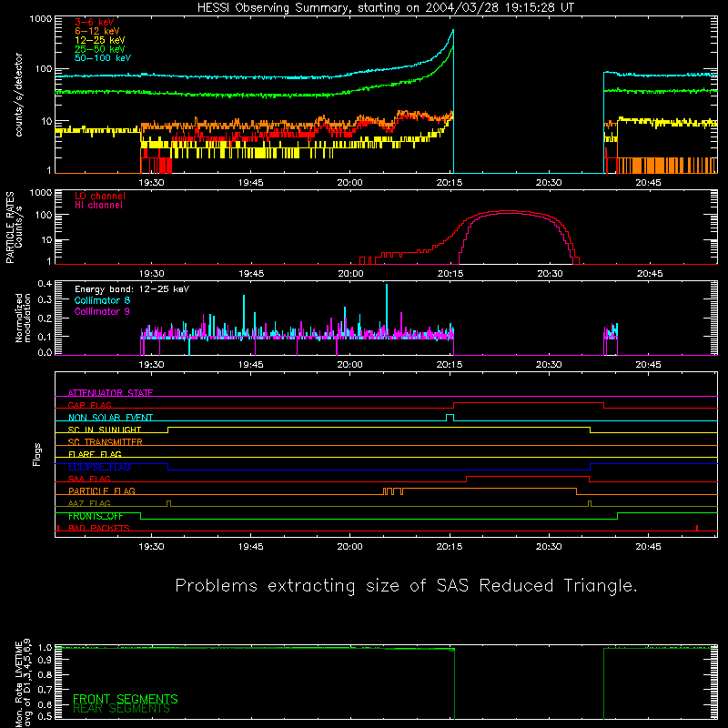Click the SAA FLAG label
This screenshot has height=728, width=728.
coord(89,479)
